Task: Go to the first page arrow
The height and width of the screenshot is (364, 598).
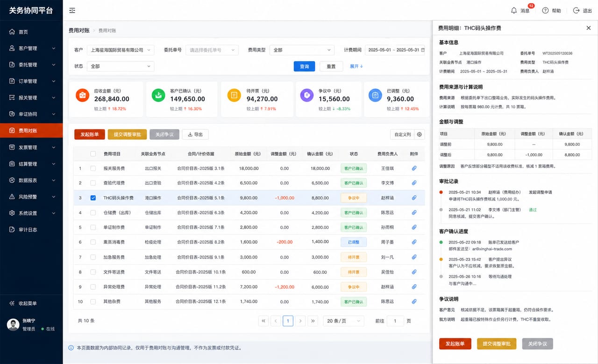Action: (263, 321)
